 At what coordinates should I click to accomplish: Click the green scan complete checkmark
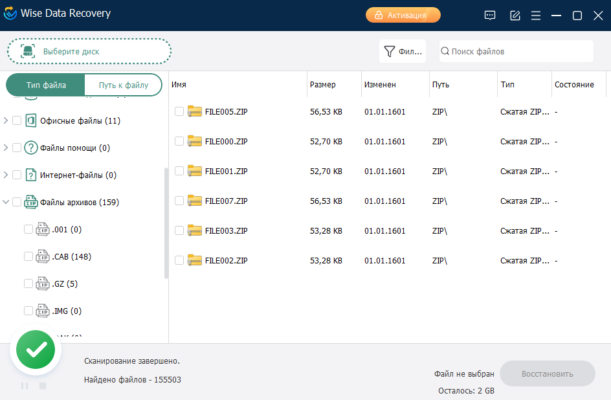click(x=35, y=349)
